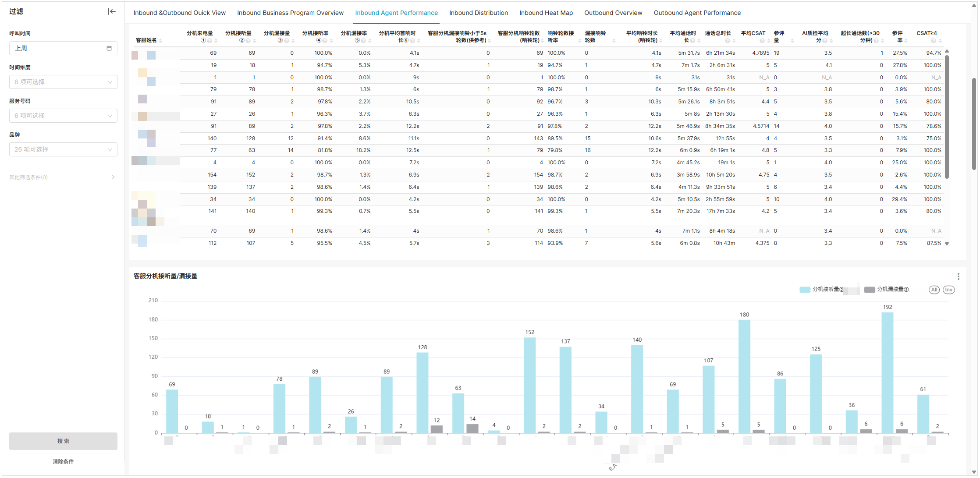
Task: Switch to Inbound Heat Map tab
Action: point(546,13)
